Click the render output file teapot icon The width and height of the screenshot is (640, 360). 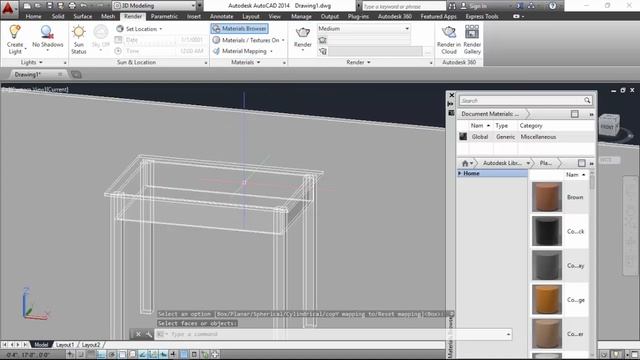coord(322,51)
